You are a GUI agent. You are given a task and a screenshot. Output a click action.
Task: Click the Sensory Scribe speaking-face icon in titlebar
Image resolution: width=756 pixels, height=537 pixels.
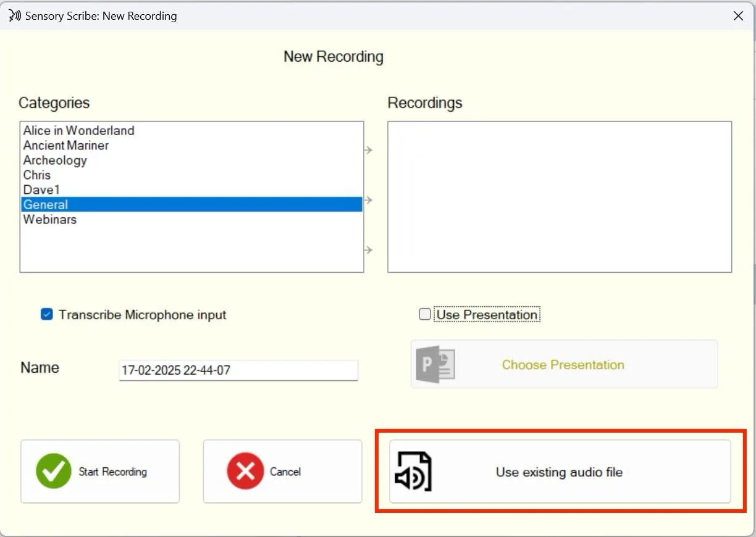tap(14, 15)
